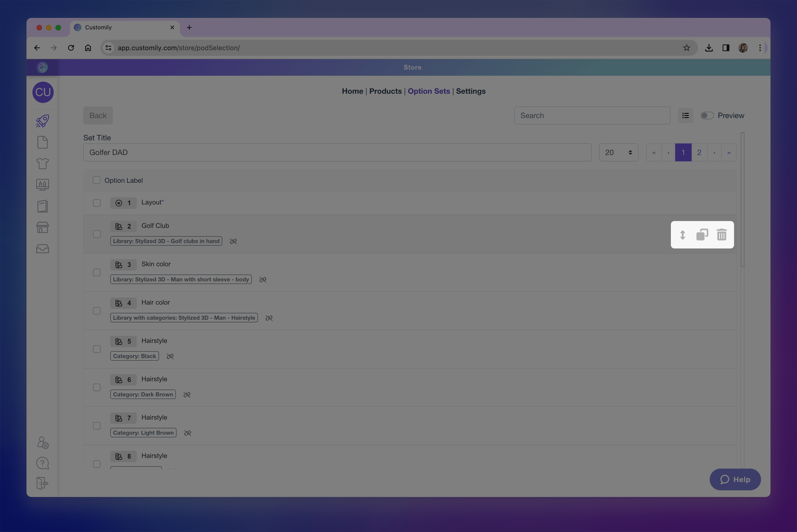Click the Back button
This screenshot has height=532, width=797.
pos(98,116)
